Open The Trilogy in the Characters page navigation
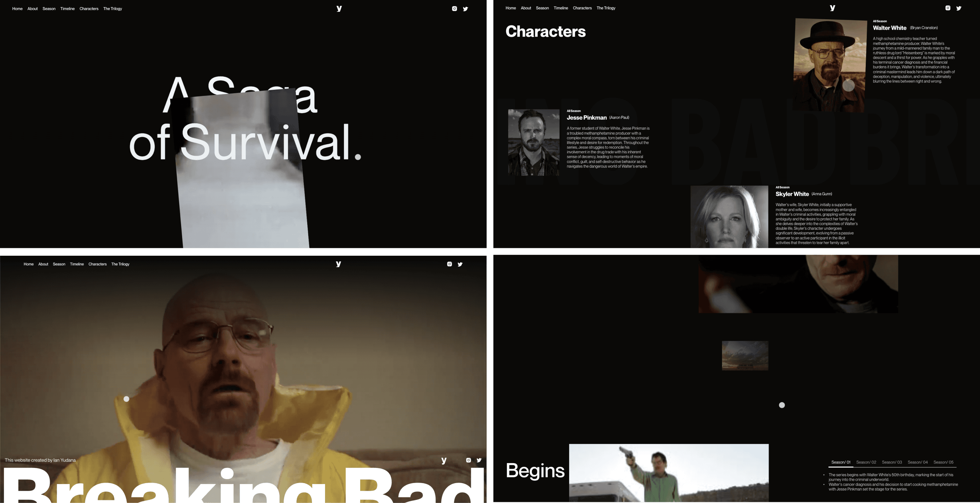The width and height of the screenshot is (980, 503). coord(606,8)
